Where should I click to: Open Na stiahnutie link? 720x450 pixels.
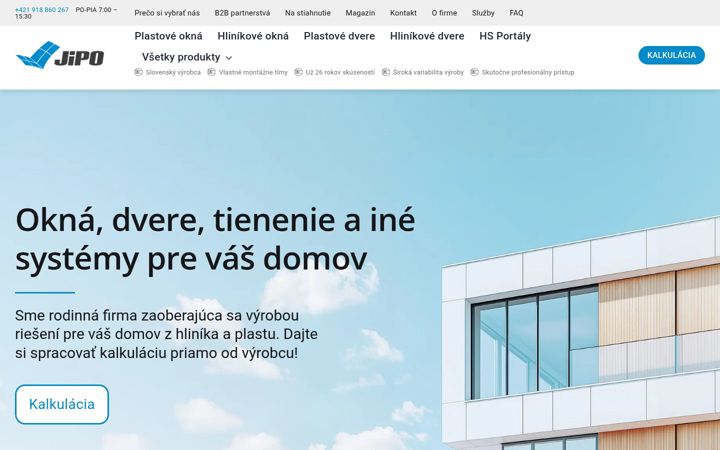pyautogui.click(x=308, y=13)
